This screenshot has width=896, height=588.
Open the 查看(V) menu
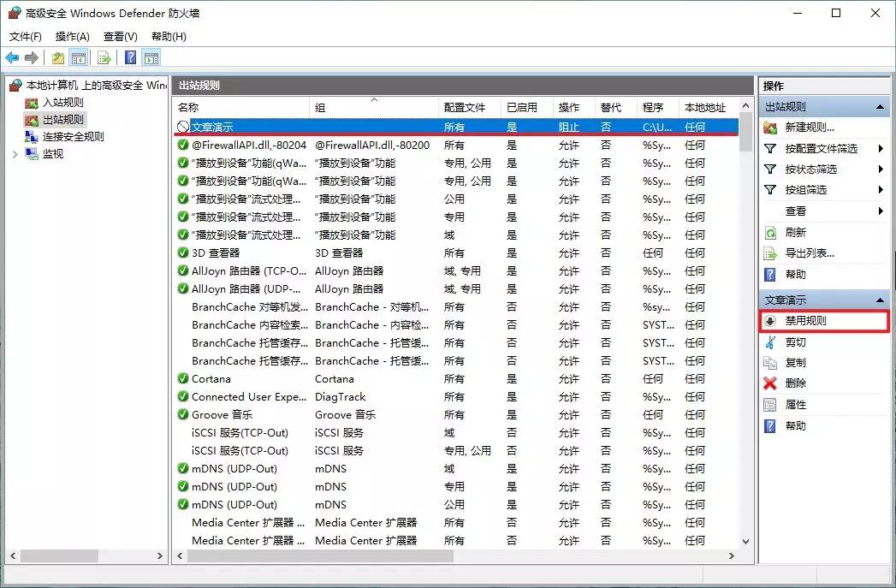120,37
